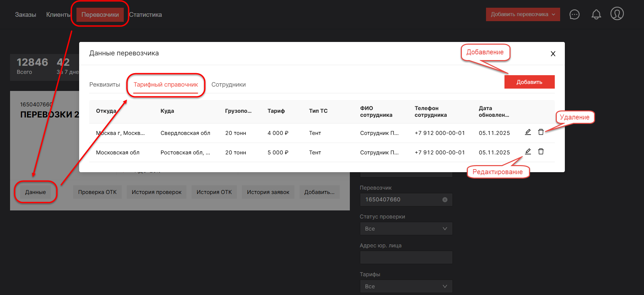Delete the Свердловская обл tariff row
This screenshot has height=295, width=644.
click(x=541, y=132)
